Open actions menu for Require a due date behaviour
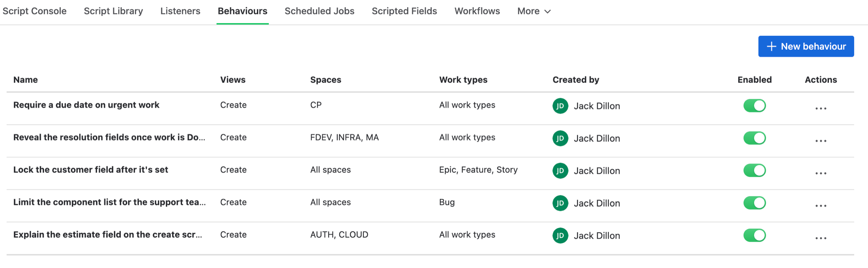 pos(821,108)
